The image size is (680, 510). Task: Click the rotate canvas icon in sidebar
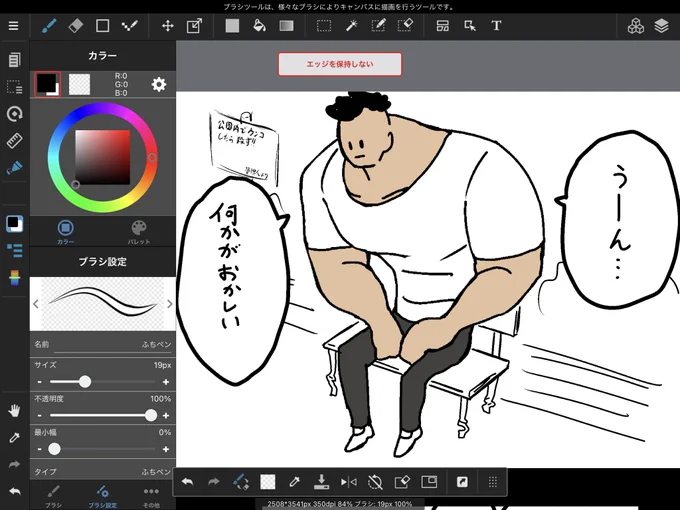click(x=14, y=114)
